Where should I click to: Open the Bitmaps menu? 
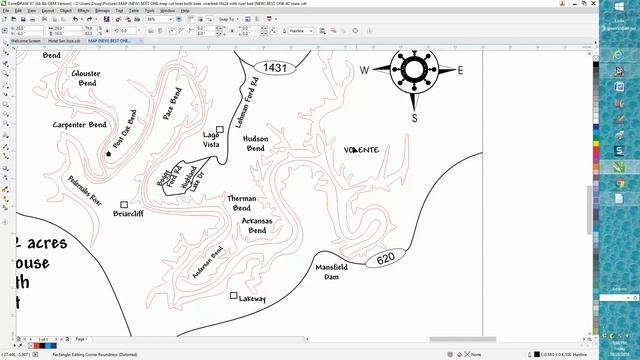click(x=102, y=11)
